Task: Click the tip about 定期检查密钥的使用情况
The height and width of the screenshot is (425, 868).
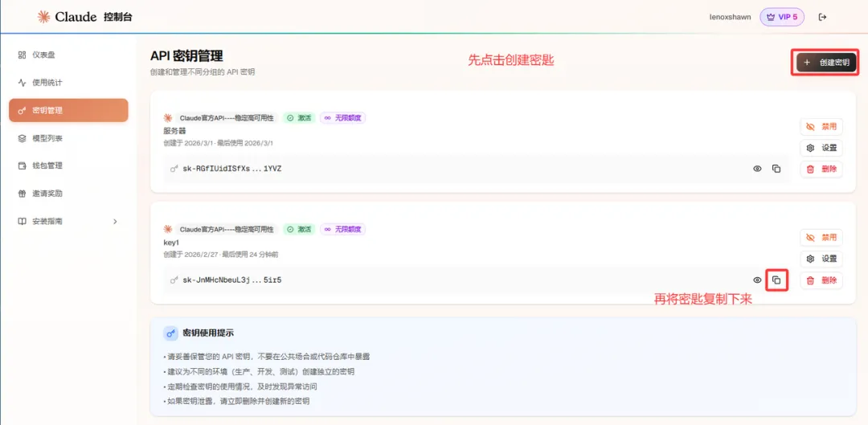Action: (240, 386)
